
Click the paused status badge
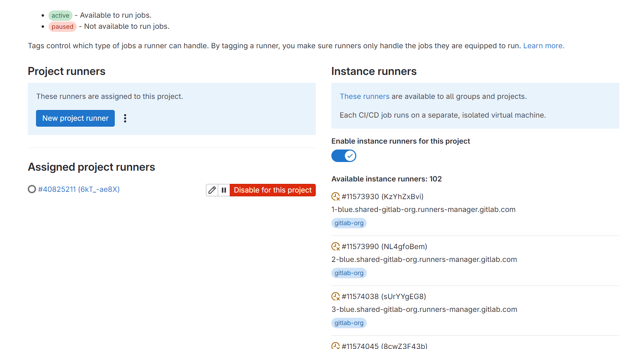click(x=62, y=27)
